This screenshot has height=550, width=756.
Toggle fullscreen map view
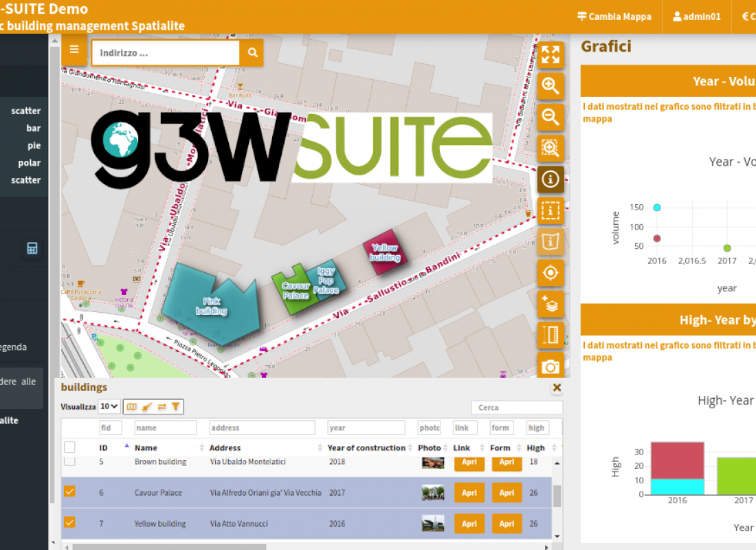point(550,54)
